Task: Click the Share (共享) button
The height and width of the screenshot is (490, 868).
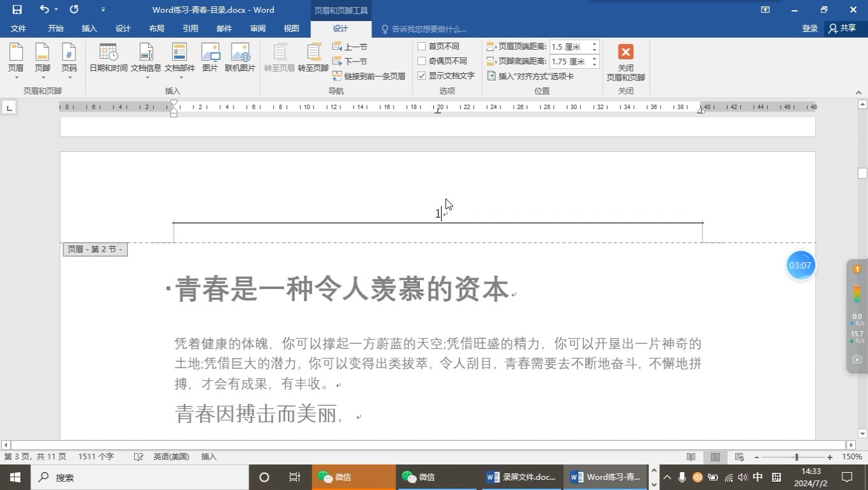Action: coord(842,28)
